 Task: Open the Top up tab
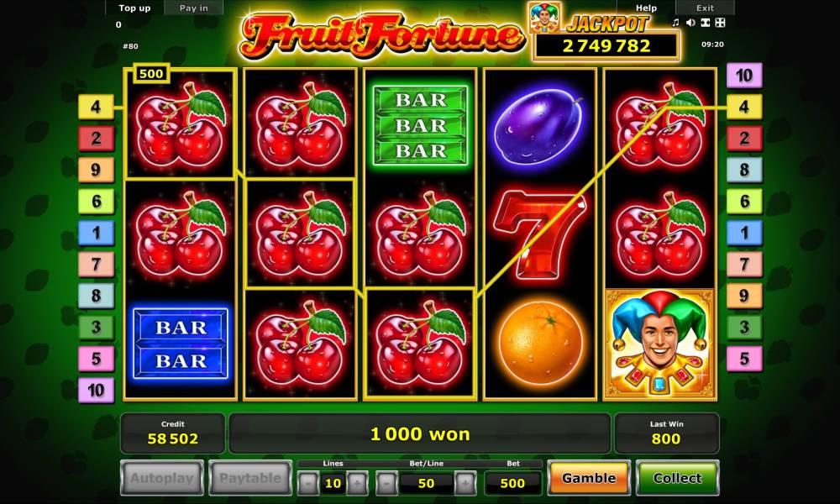coord(134,8)
